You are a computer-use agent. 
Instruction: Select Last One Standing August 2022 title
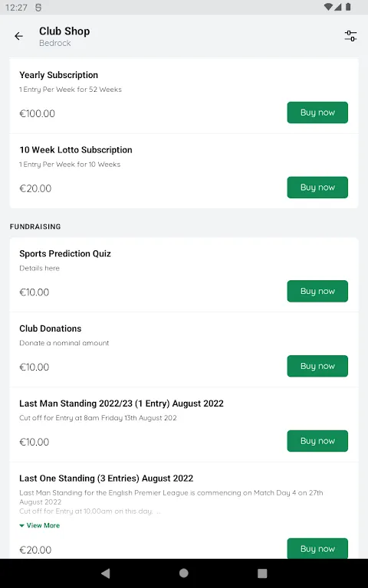tap(107, 479)
